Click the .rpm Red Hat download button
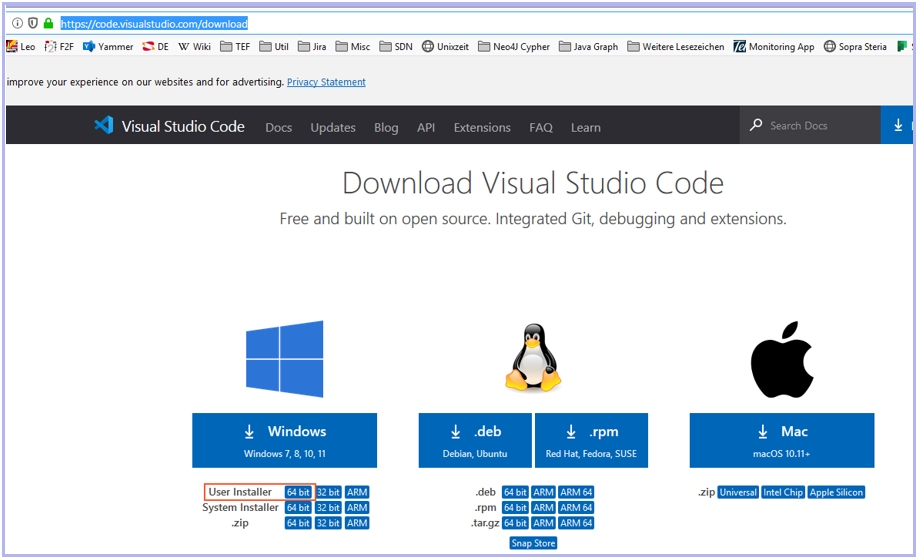 click(591, 440)
